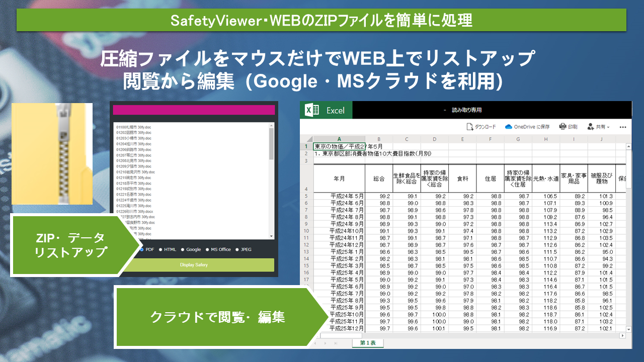Click the クラウドで閲覧・編集 label

coord(218,317)
